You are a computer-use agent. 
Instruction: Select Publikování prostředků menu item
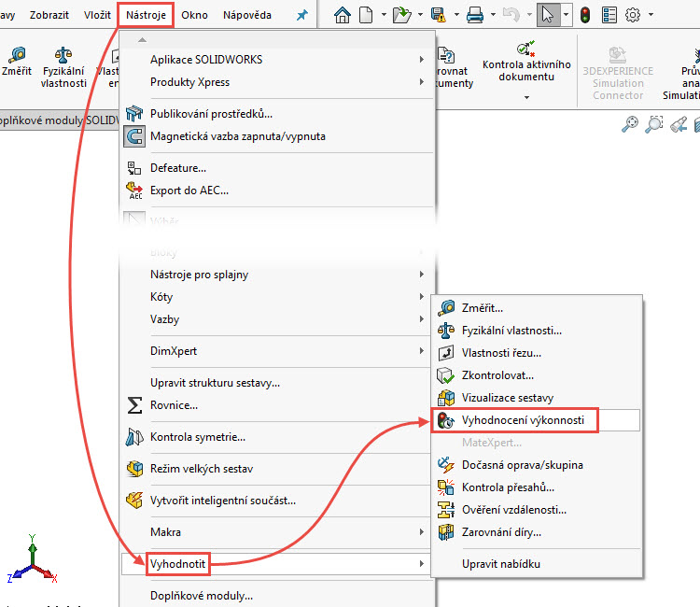coord(277,114)
